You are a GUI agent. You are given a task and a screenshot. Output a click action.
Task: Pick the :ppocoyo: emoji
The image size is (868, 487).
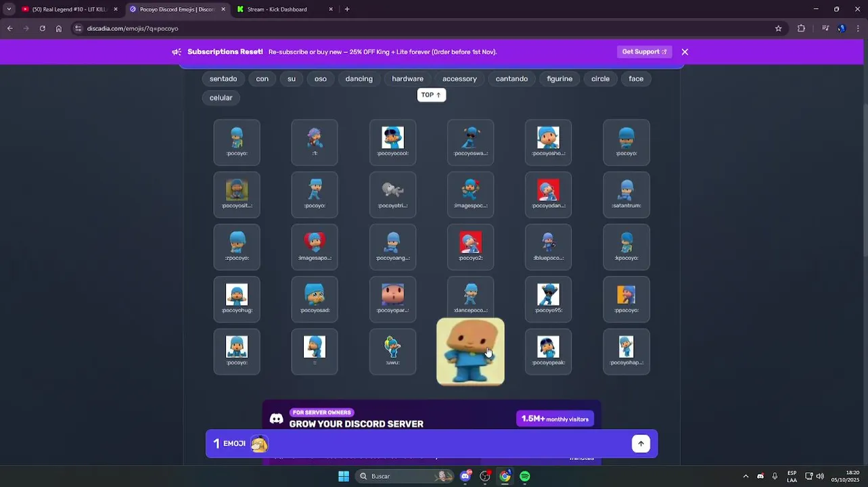(626, 299)
